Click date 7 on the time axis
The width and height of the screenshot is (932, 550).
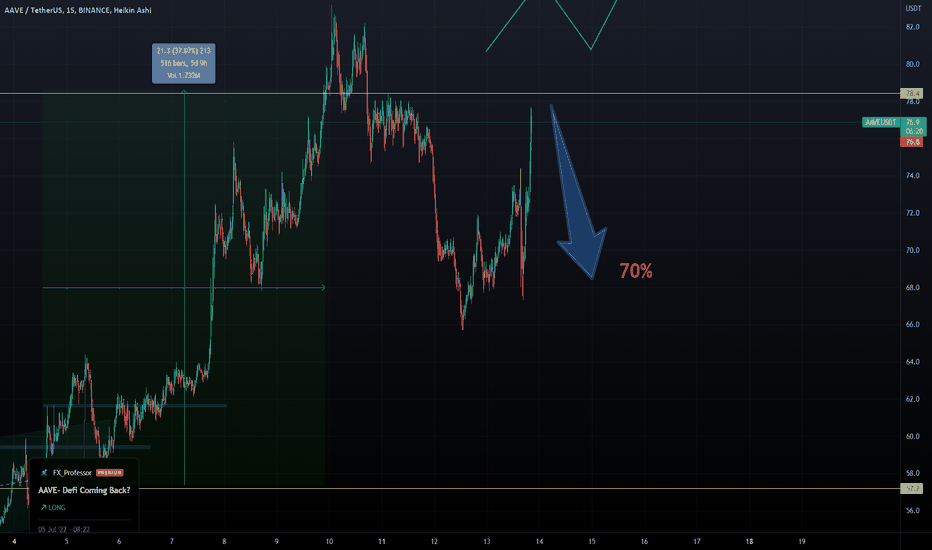172,542
